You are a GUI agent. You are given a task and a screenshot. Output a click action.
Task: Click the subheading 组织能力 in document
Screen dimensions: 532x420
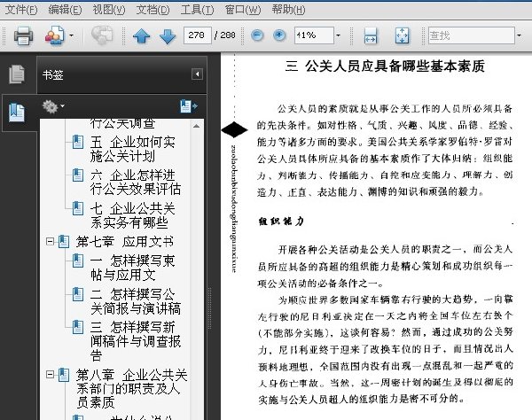pyautogui.click(x=281, y=222)
